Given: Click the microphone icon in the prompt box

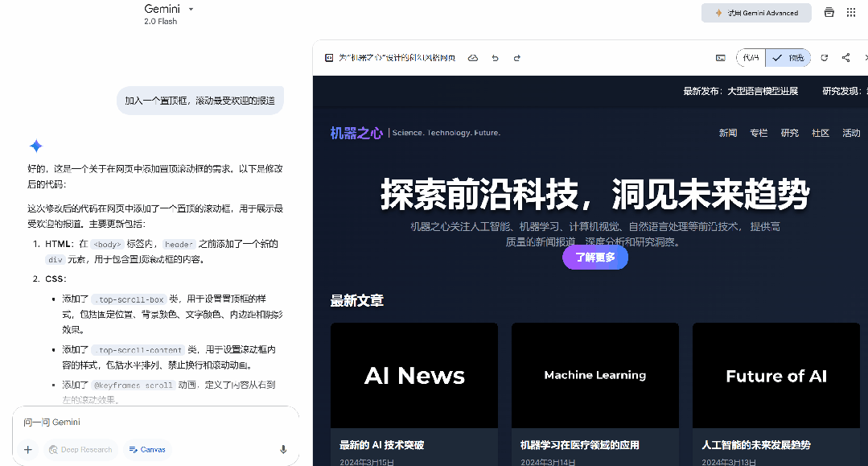Looking at the screenshot, I should click(283, 450).
